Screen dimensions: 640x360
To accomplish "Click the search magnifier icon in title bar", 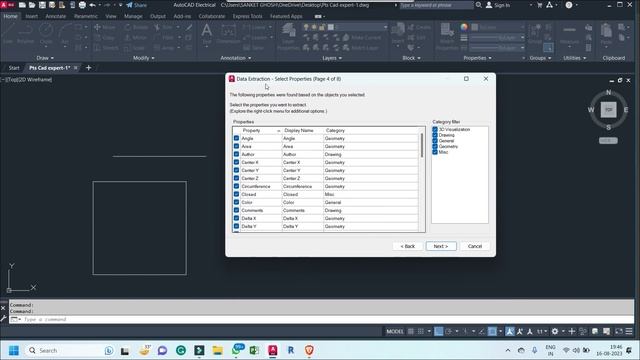I will [x=478, y=5].
